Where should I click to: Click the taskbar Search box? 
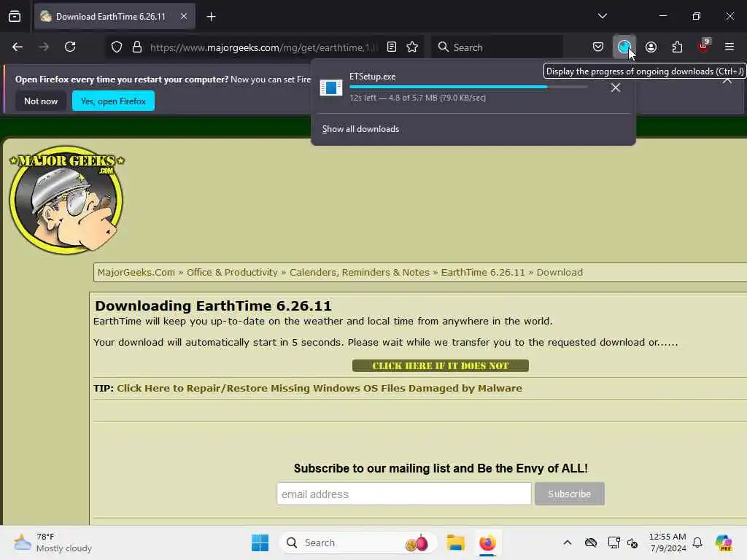[358, 542]
